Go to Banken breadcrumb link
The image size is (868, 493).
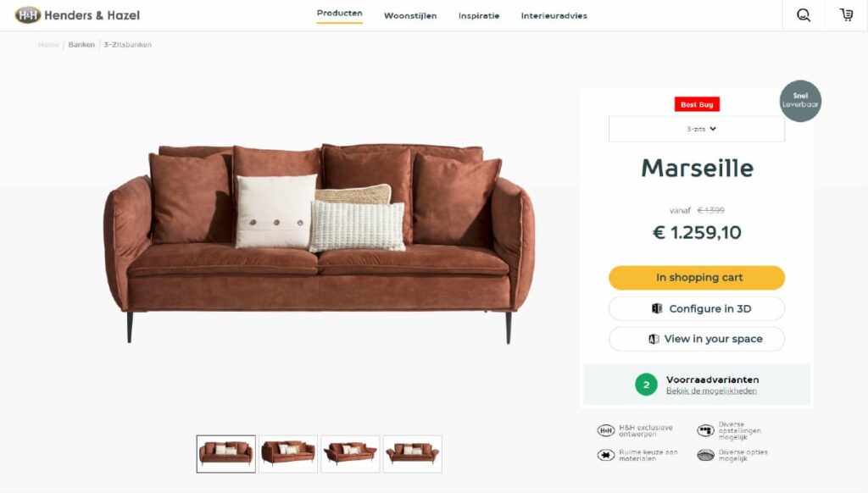[81, 45]
